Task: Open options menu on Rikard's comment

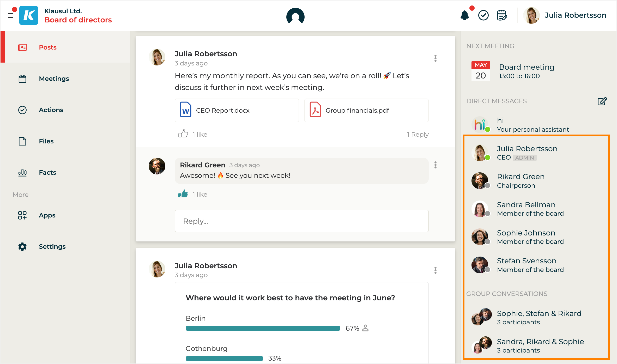Action: 435,165
